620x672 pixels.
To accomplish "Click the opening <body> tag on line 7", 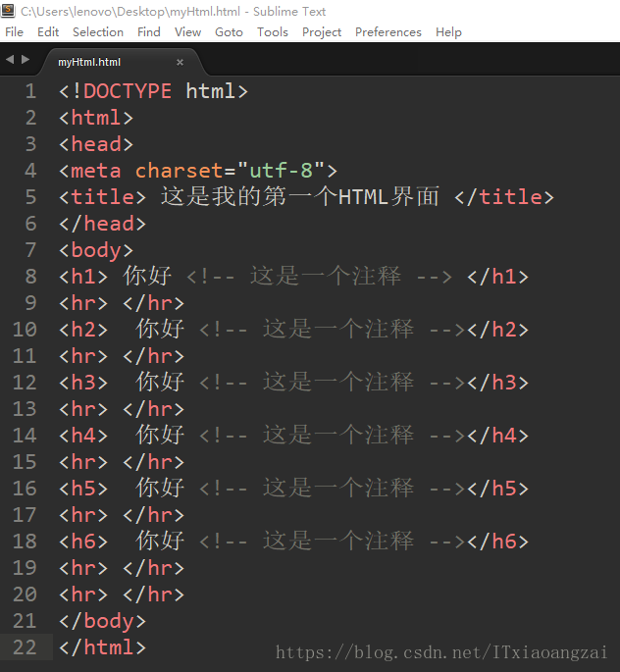I will pyautogui.click(x=96, y=250).
